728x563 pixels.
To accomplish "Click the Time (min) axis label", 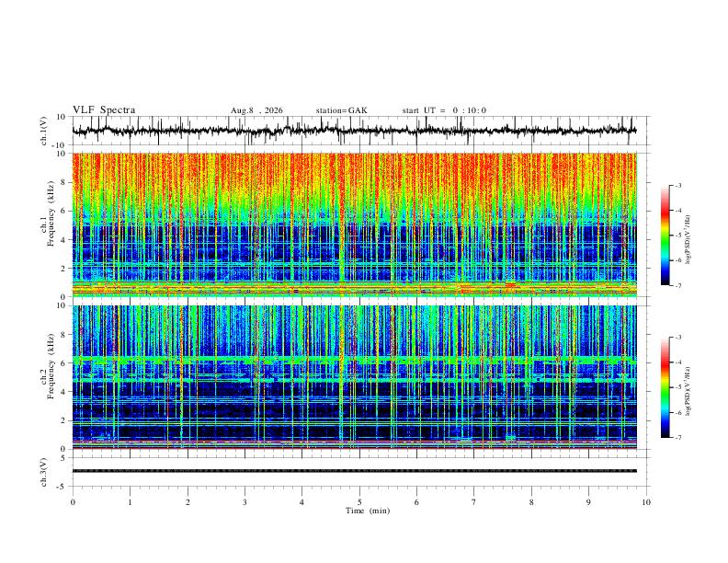I will (368, 511).
